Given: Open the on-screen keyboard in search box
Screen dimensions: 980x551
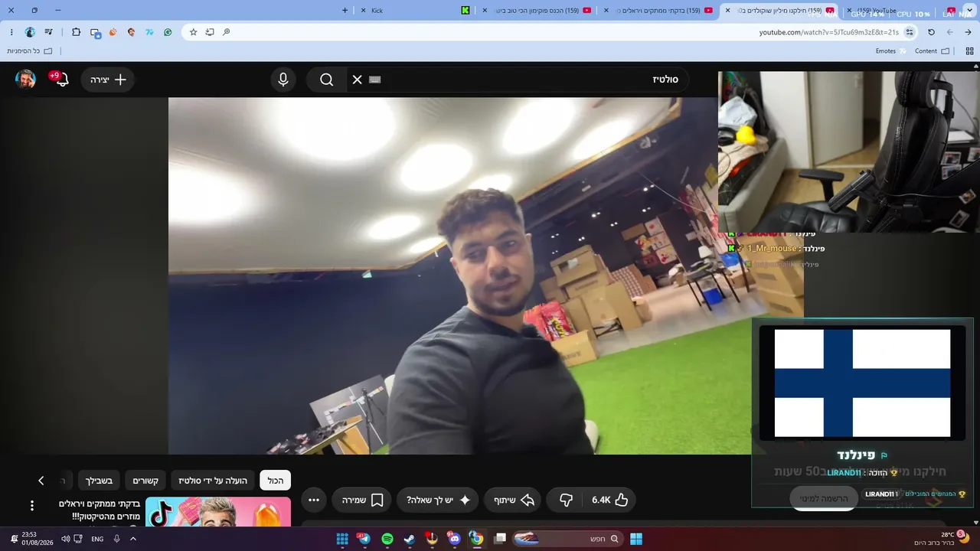Looking at the screenshot, I should (375, 80).
